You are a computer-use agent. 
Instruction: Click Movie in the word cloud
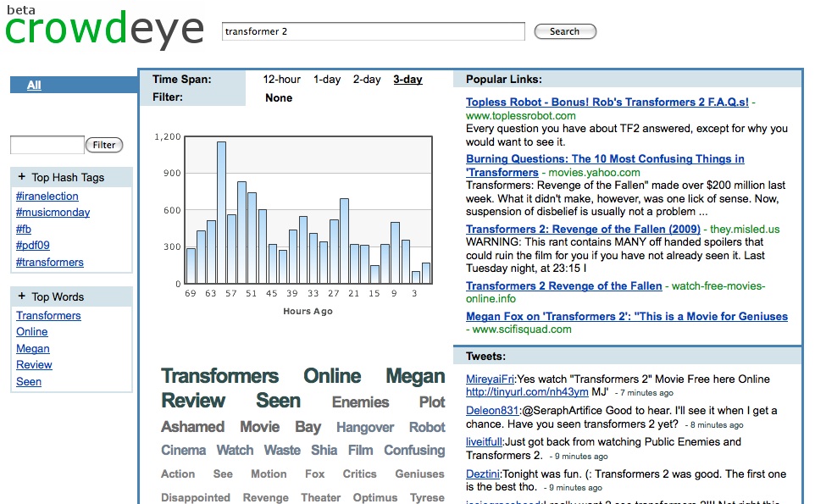[260, 427]
